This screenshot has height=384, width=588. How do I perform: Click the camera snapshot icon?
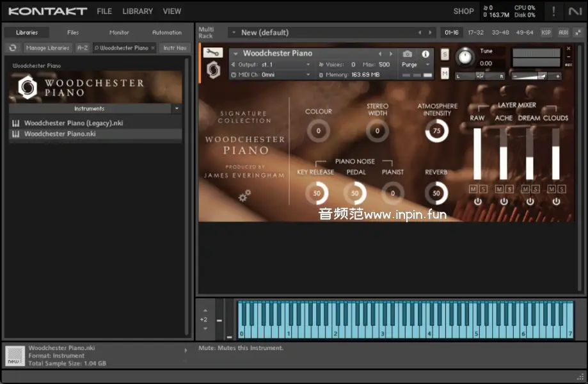tap(408, 54)
